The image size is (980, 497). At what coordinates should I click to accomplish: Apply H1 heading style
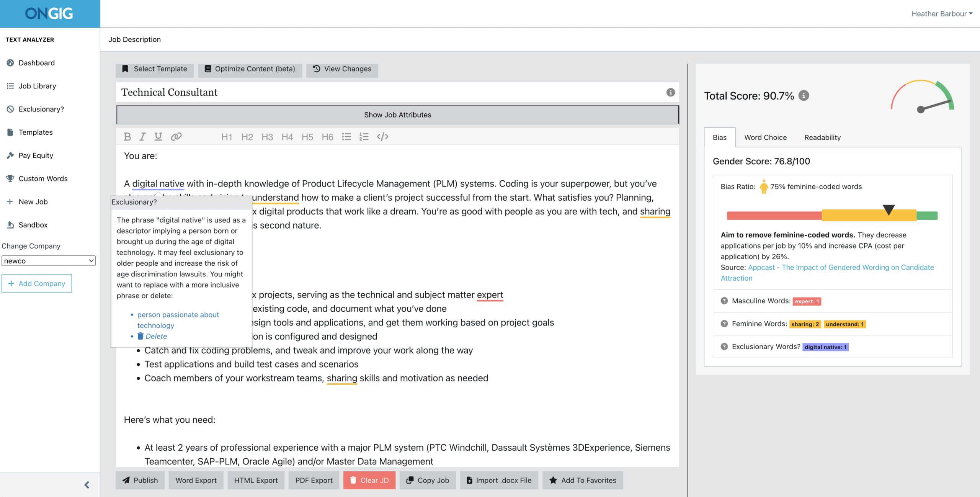click(227, 137)
